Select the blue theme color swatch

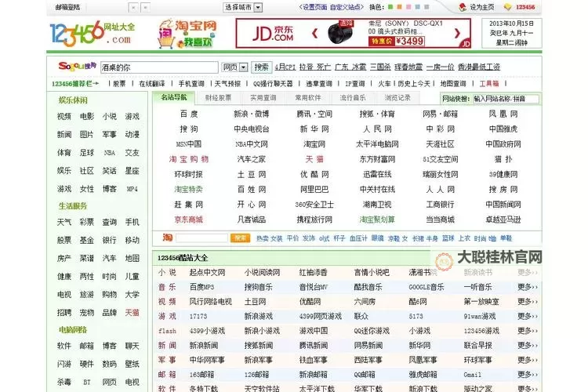417,7
